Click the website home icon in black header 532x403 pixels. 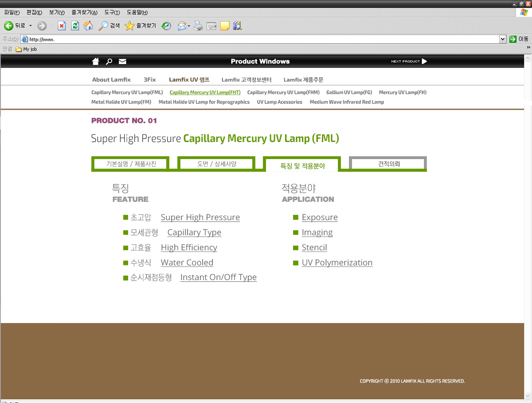click(95, 61)
